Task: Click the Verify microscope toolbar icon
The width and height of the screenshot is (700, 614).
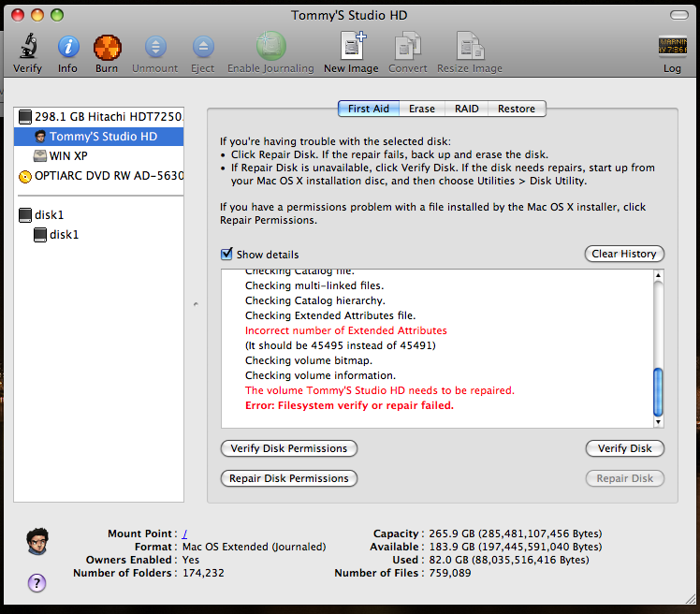Action: 28,46
